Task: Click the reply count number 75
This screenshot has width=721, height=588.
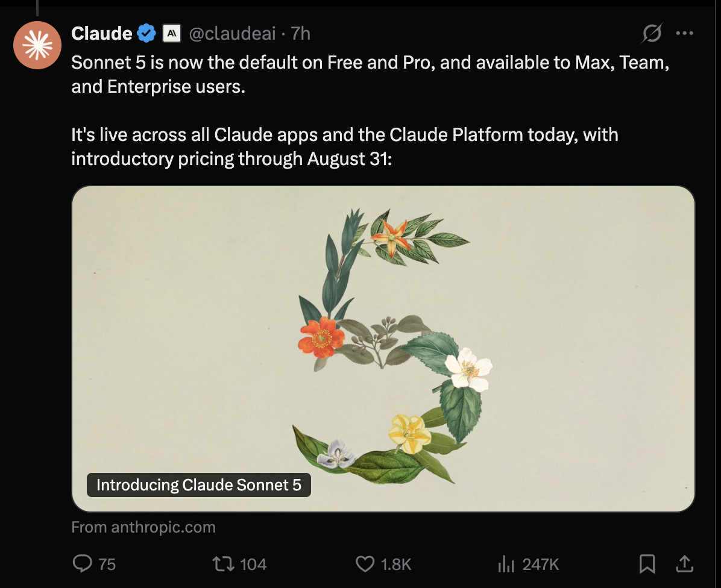Action: point(107,564)
